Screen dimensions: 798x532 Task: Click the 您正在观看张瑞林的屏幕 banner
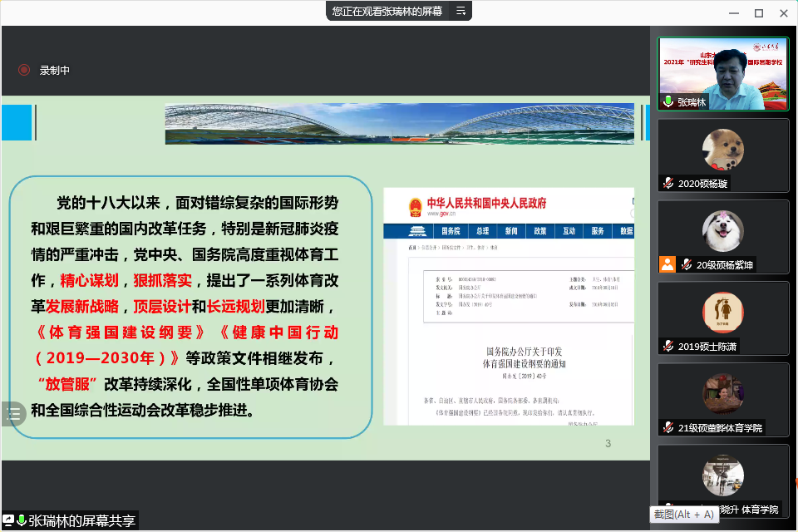click(387, 11)
